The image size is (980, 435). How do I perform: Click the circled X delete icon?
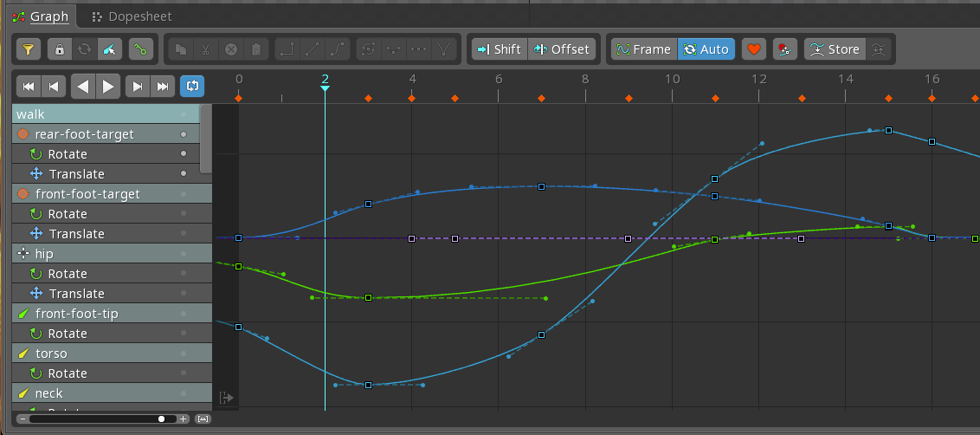click(231, 49)
